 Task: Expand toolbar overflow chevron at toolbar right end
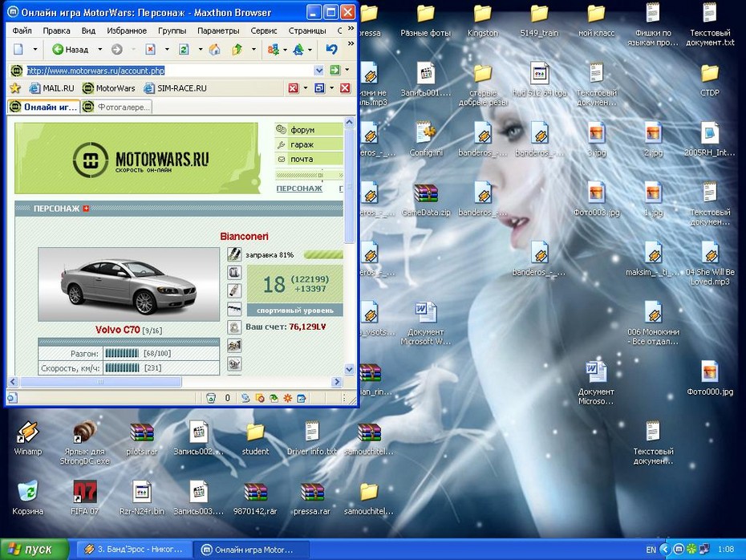click(351, 44)
